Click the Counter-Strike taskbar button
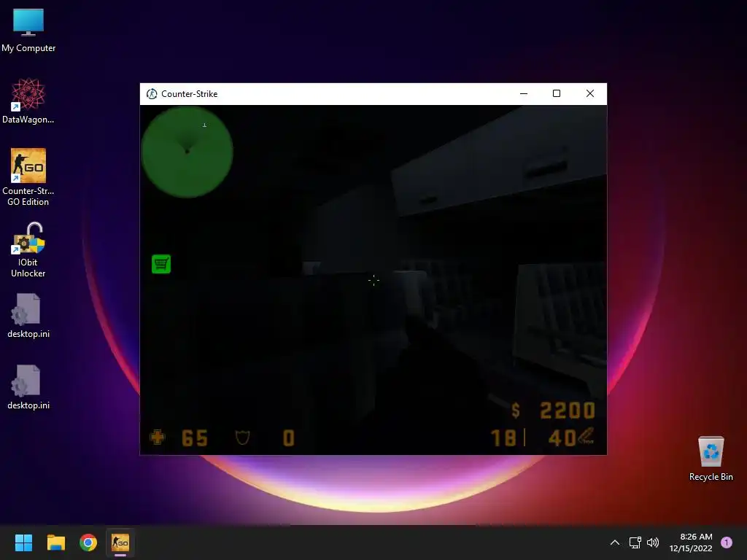The height and width of the screenshot is (560, 747). [120, 542]
